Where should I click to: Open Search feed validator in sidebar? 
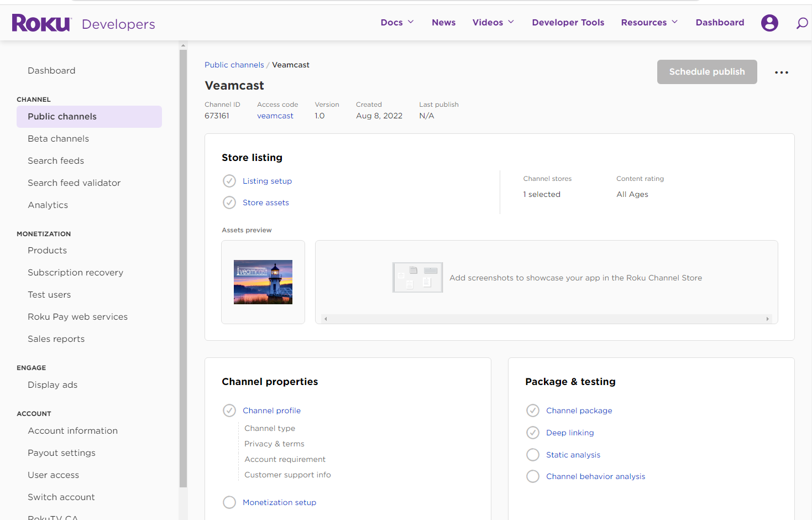(74, 183)
